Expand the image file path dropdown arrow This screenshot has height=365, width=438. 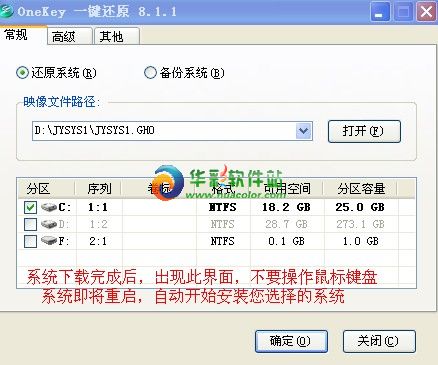(x=303, y=131)
